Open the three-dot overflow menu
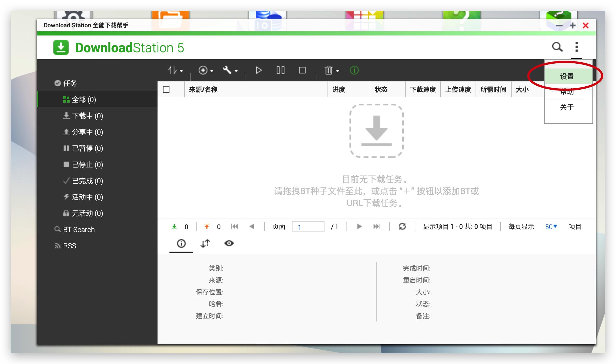The width and height of the screenshot is (616, 364). [577, 47]
